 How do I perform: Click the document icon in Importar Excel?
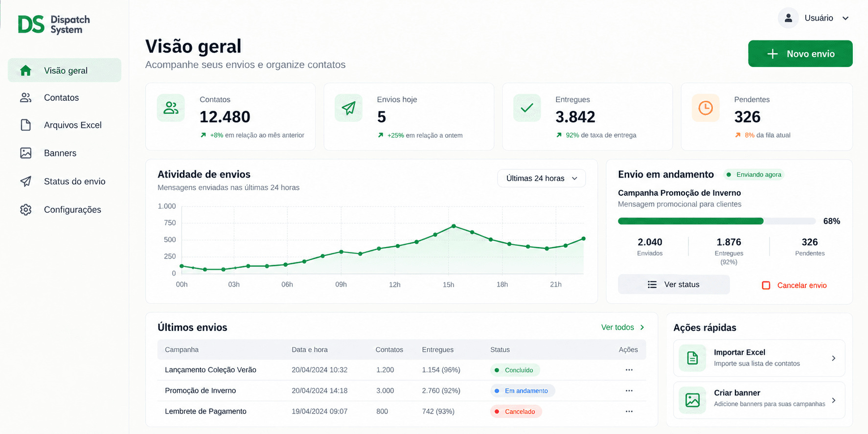(692, 358)
